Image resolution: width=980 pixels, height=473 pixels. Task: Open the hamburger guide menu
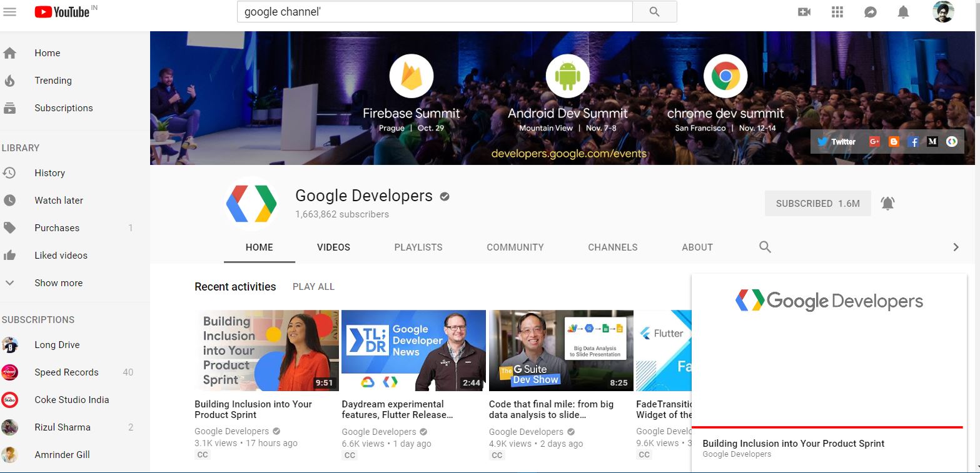9,12
